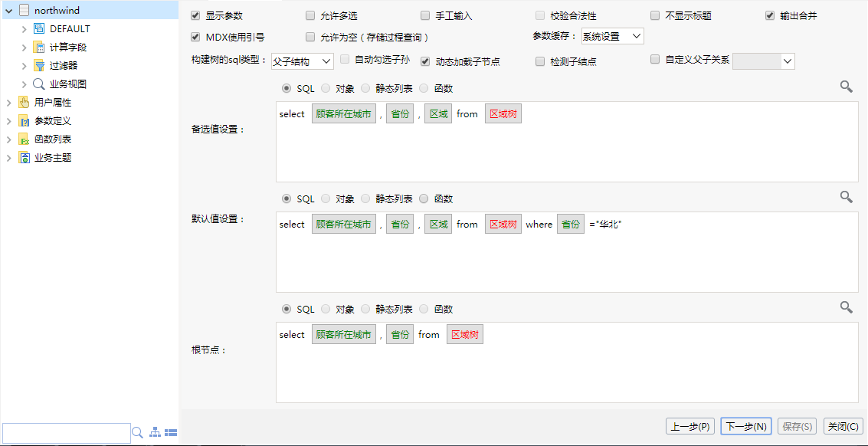This screenshot has width=868, height=446.
Task: Click the 下一步(N) button
Action: 746,426
